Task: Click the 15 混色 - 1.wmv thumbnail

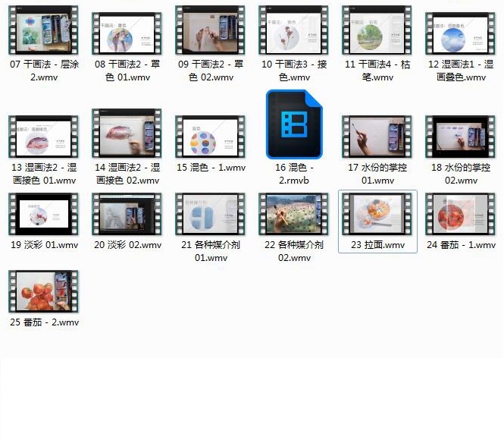Action: [x=210, y=137]
